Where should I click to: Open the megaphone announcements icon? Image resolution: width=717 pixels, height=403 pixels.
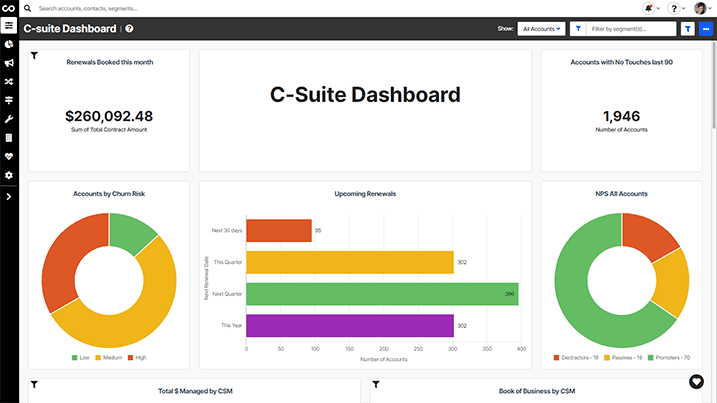(x=9, y=63)
